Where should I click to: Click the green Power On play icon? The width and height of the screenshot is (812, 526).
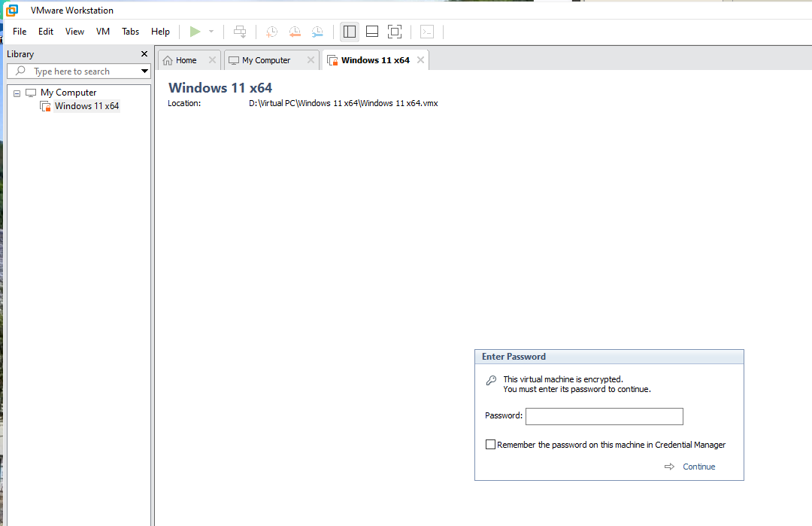[x=195, y=32]
